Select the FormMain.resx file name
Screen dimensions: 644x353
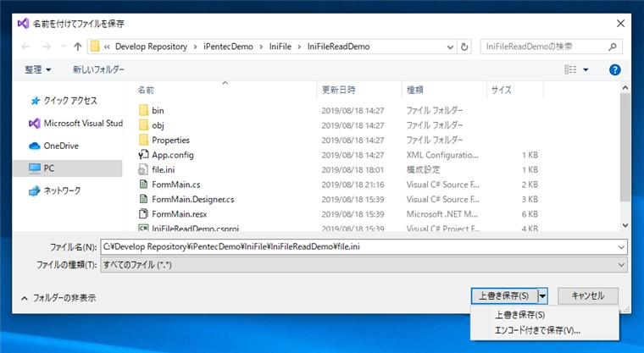(x=180, y=214)
